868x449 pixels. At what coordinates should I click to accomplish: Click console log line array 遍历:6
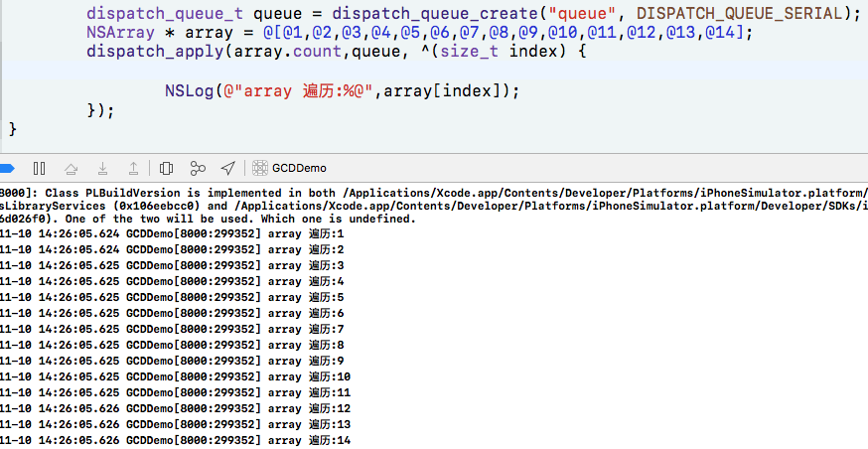pos(172,314)
